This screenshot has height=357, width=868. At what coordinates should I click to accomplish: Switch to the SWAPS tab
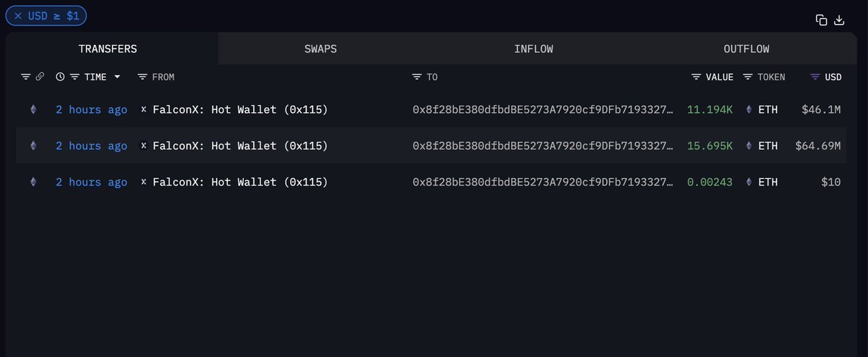tap(320, 49)
